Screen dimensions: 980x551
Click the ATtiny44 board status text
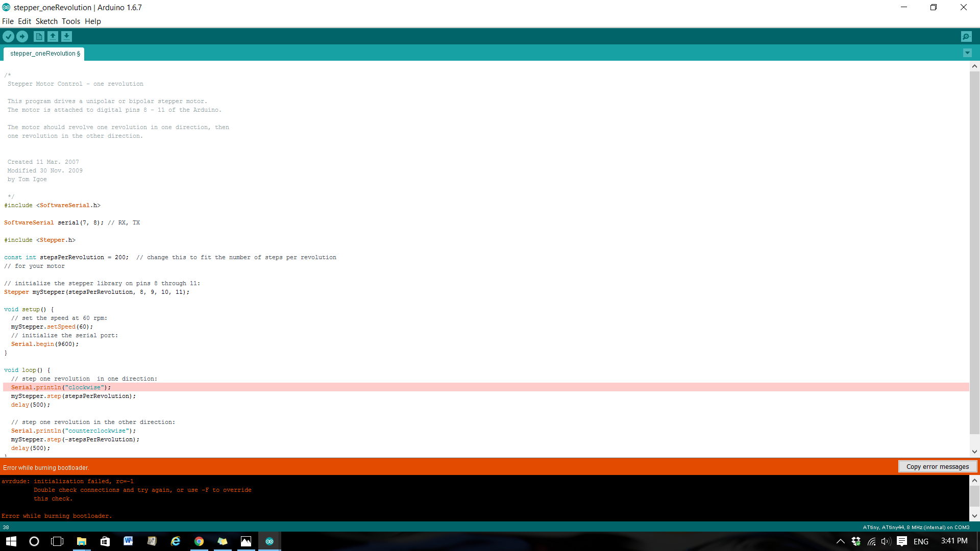pos(916,527)
